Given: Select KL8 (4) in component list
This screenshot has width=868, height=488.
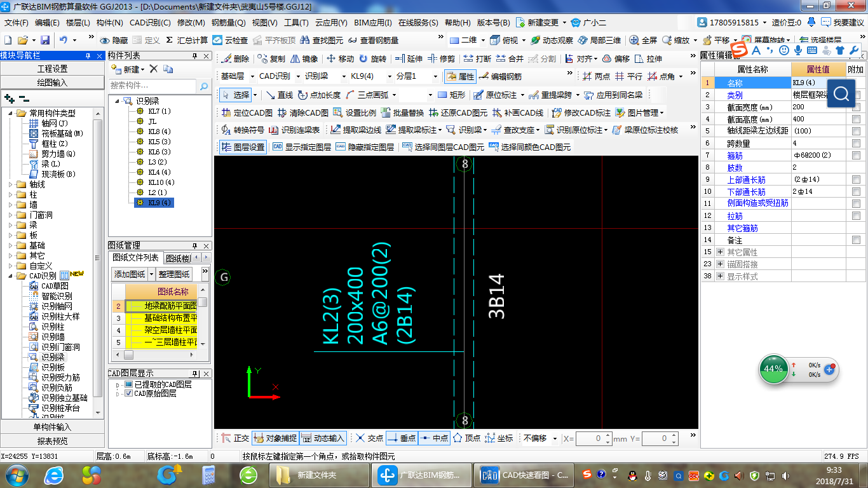Looking at the screenshot, I should click(x=159, y=131).
